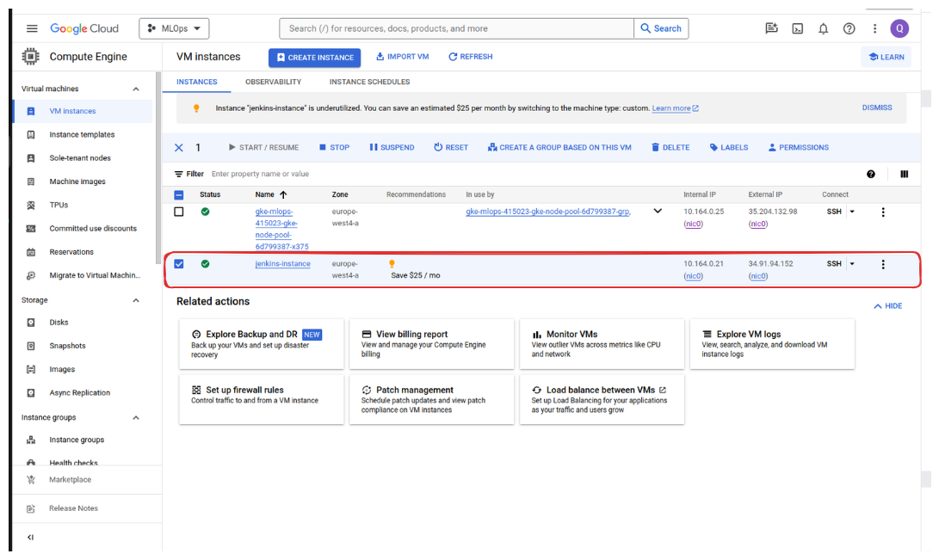Open Marketplace from the sidebar
The height and width of the screenshot is (560, 939).
pos(70,480)
